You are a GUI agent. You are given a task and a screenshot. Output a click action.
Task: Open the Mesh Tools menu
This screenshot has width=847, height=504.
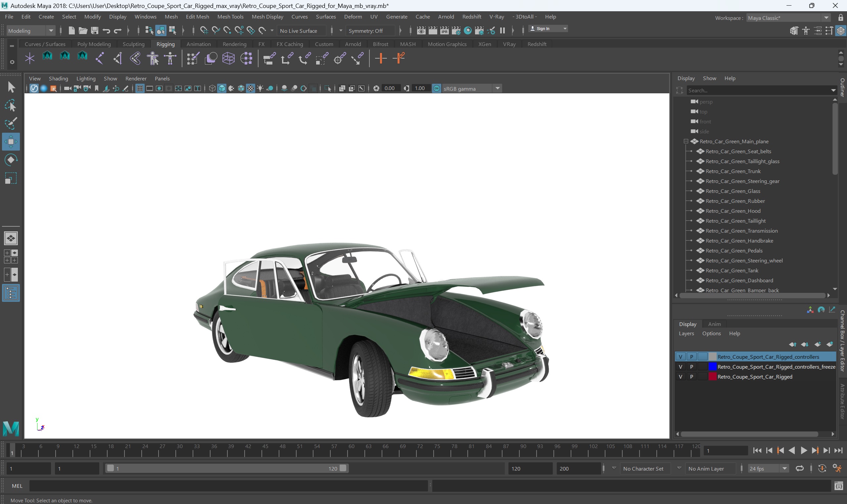click(x=230, y=16)
